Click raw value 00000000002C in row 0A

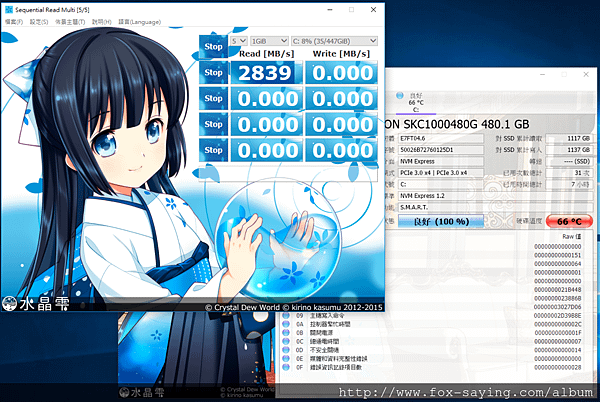tap(558, 324)
